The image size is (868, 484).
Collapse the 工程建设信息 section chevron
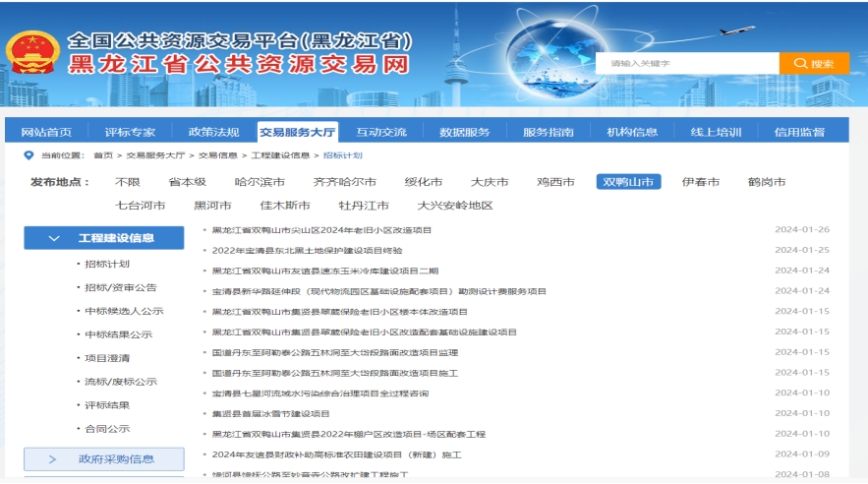pos(55,238)
